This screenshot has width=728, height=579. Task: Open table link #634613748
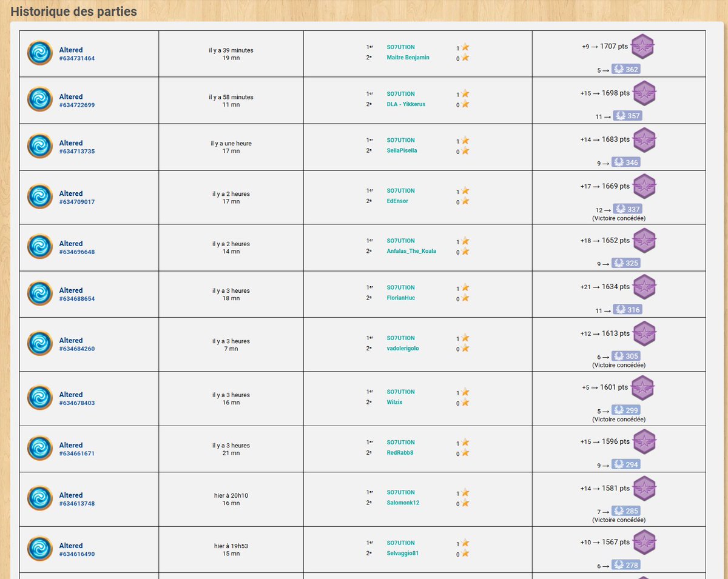click(x=77, y=503)
